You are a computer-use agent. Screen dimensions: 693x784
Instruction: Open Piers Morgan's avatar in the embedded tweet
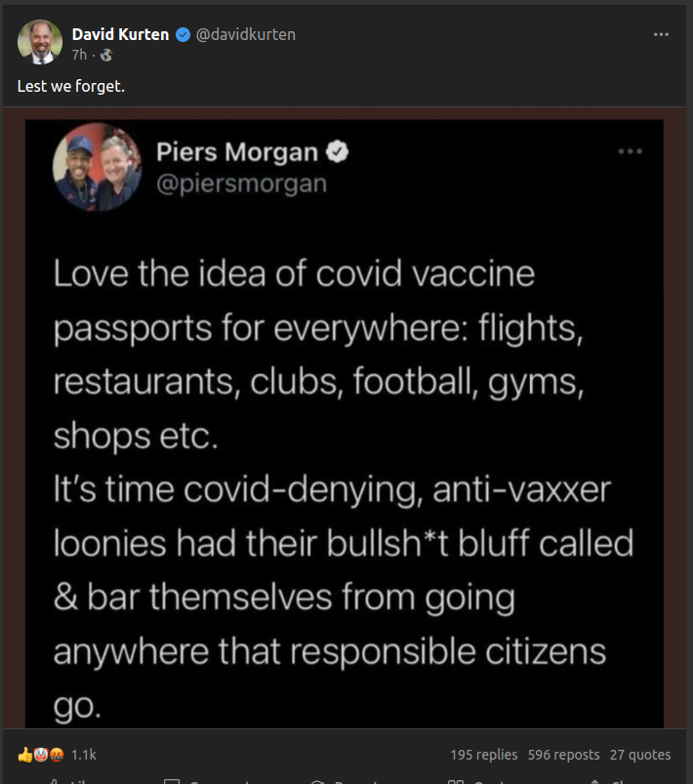98,167
